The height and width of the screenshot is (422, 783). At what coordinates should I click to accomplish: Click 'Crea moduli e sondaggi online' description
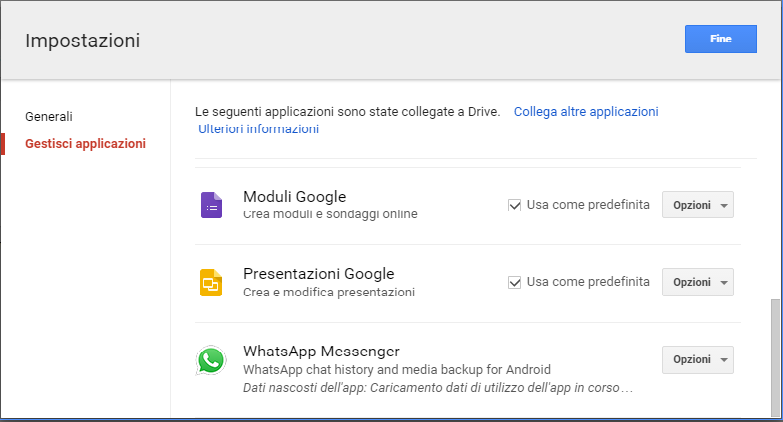pos(330,214)
